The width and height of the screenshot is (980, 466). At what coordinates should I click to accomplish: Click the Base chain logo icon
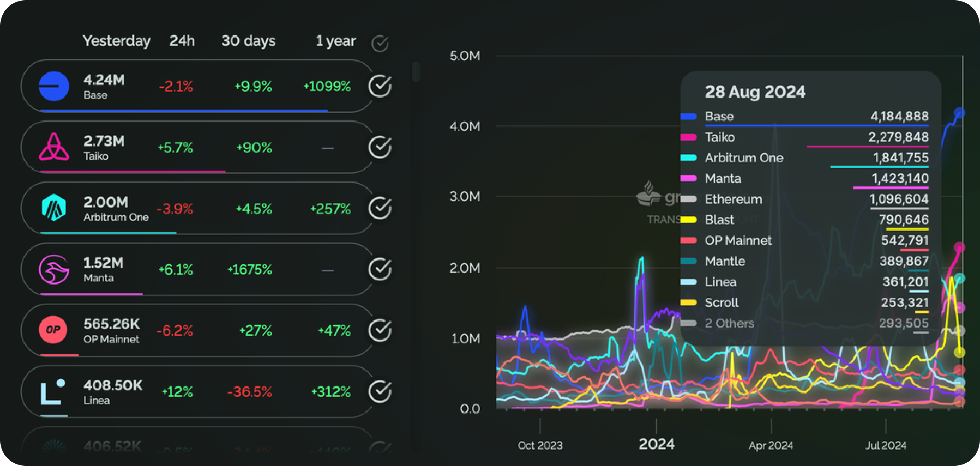(54, 86)
